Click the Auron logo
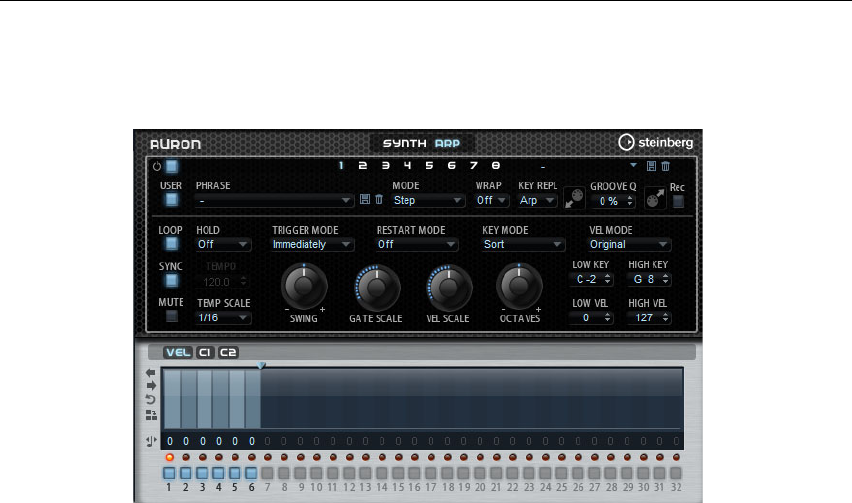This screenshot has width=852, height=503. coord(176,144)
